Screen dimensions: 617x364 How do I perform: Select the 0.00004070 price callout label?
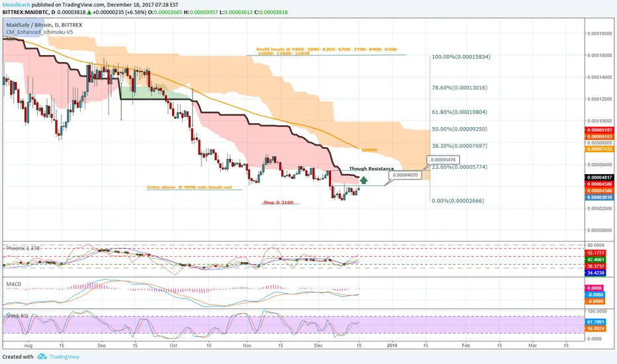point(405,175)
